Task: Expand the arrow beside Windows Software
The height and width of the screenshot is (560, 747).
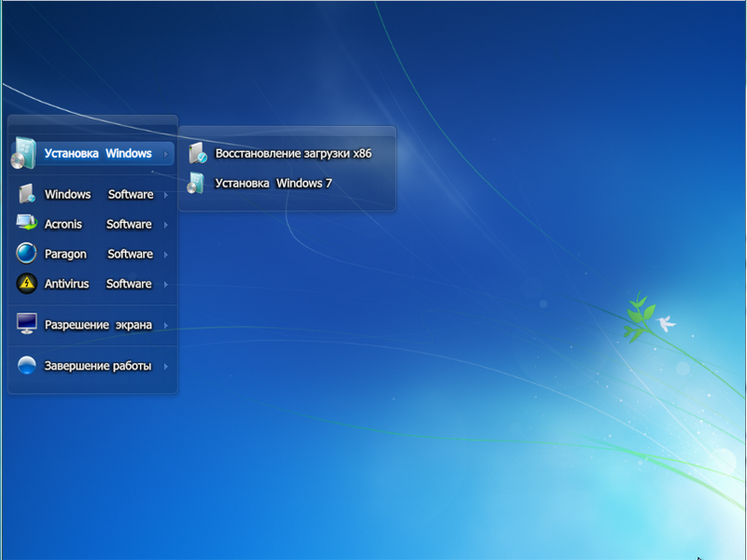Action: pyautogui.click(x=166, y=195)
